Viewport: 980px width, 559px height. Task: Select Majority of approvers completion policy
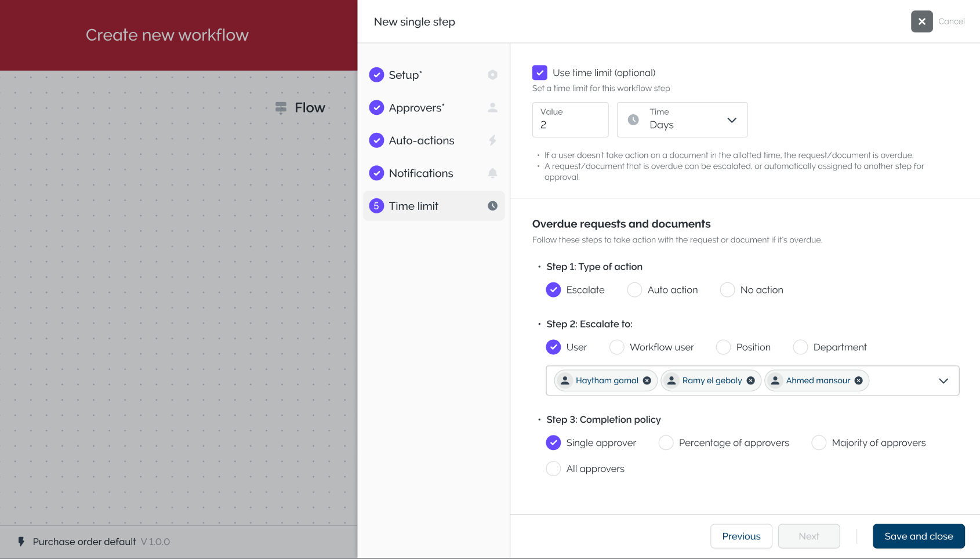point(819,443)
